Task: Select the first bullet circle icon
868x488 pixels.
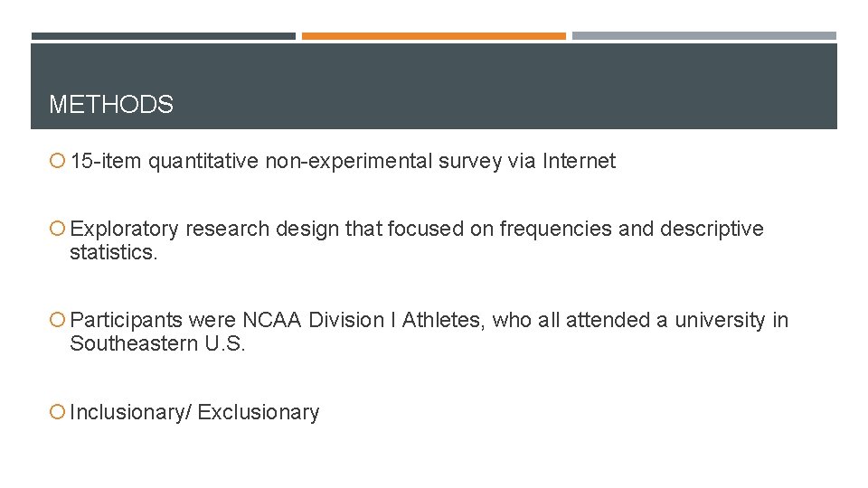Action: click(x=57, y=161)
